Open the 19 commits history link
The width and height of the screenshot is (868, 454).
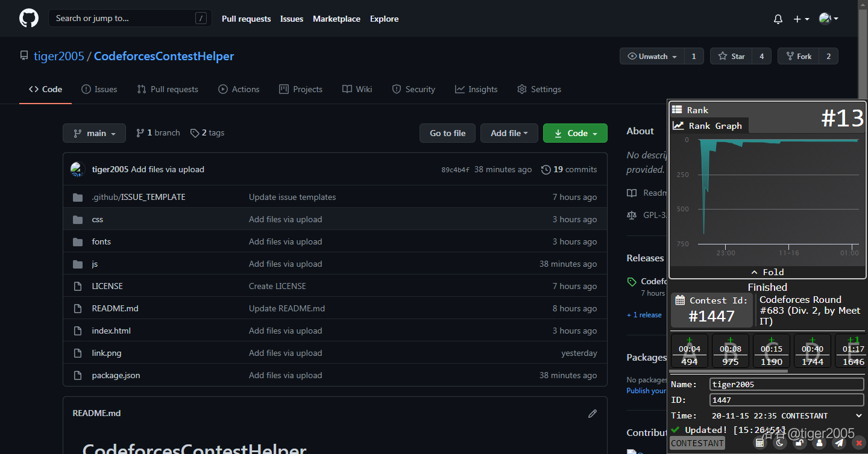[x=569, y=170]
